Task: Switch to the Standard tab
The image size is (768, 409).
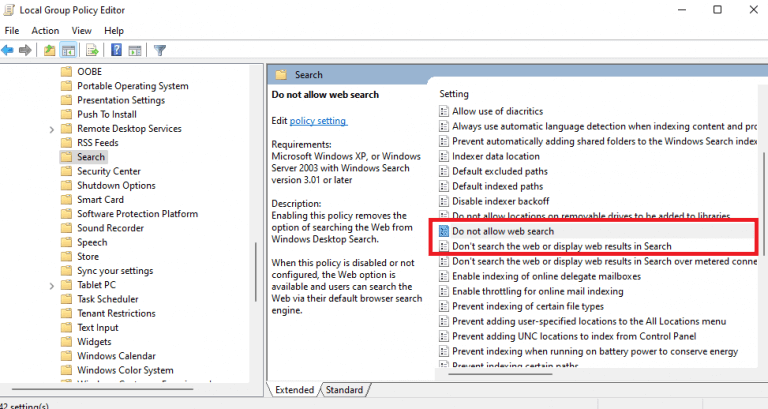Action: (344, 390)
